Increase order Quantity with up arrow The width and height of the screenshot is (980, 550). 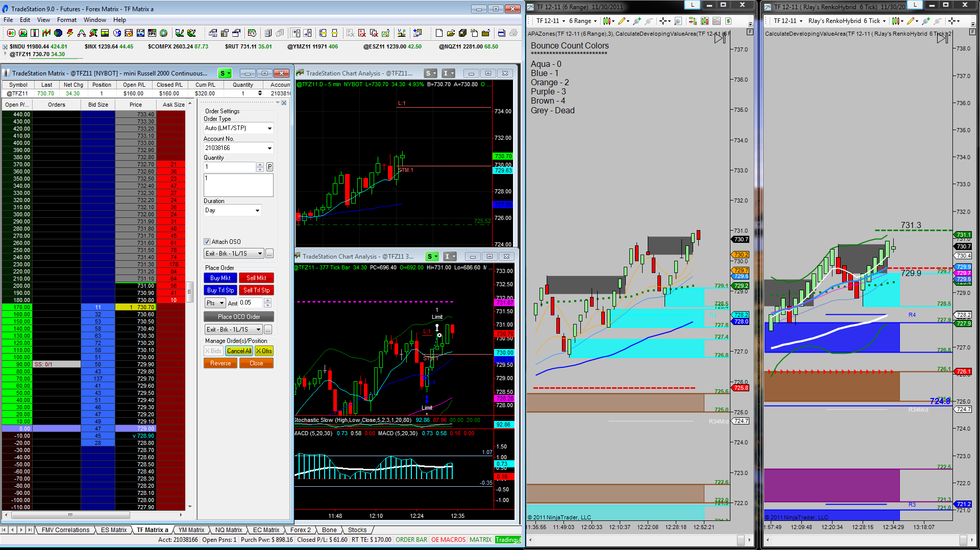(x=260, y=164)
